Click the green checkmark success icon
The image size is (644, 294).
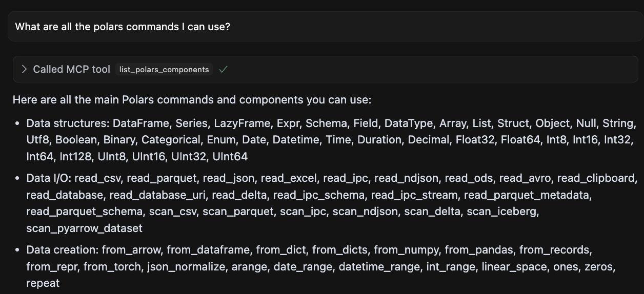pos(223,69)
